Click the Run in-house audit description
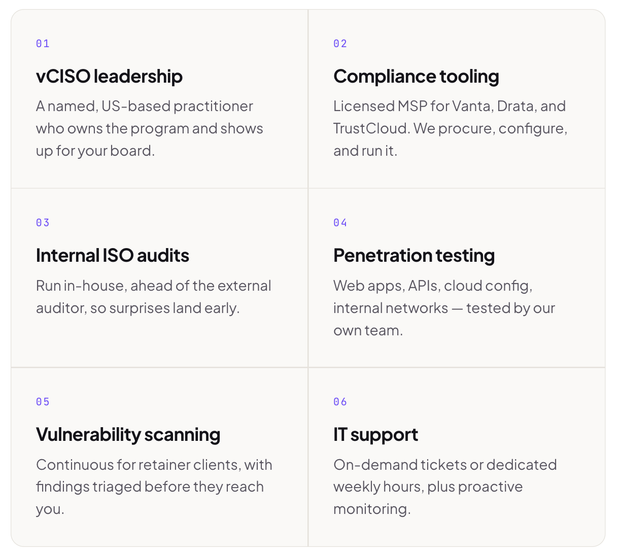620x556 pixels. click(x=153, y=297)
